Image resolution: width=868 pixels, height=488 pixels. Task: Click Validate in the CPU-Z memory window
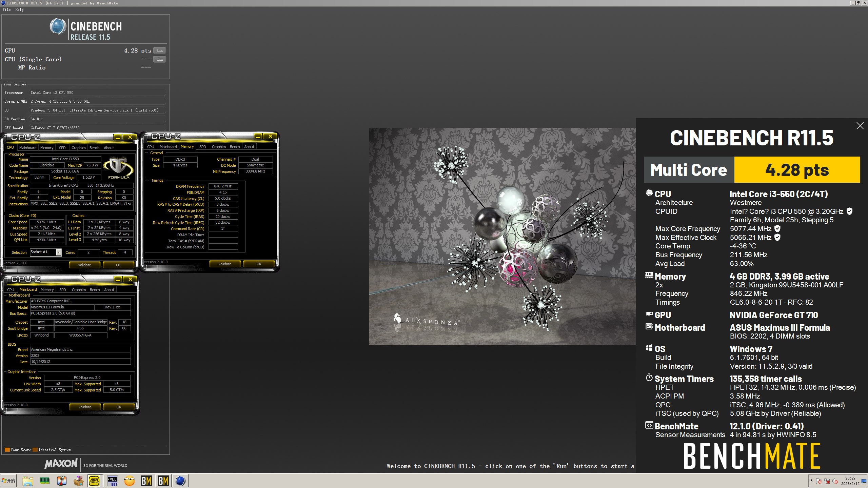225,264
